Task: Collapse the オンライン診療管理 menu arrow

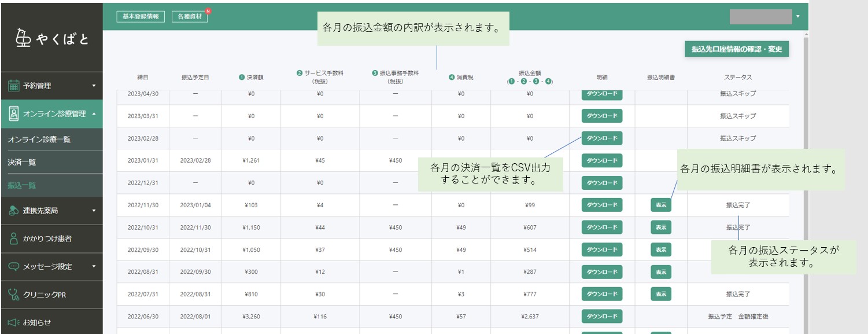Action: 94,114
